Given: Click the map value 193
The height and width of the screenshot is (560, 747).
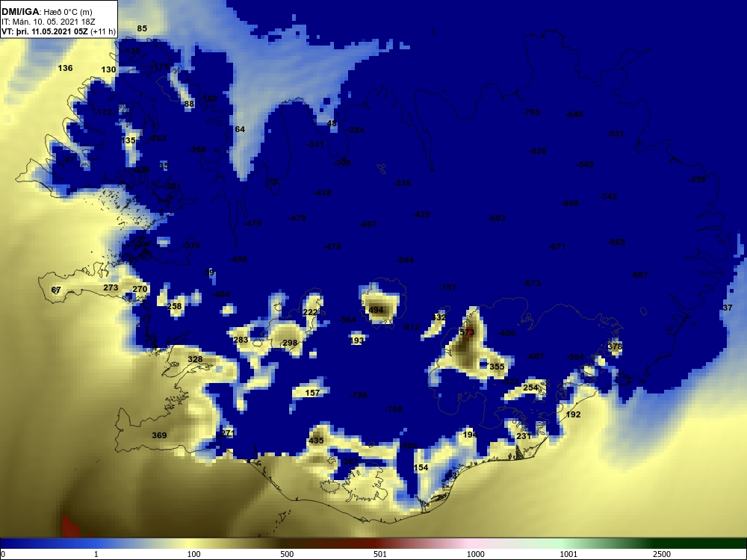Looking at the screenshot, I should (x=357, y=340).
